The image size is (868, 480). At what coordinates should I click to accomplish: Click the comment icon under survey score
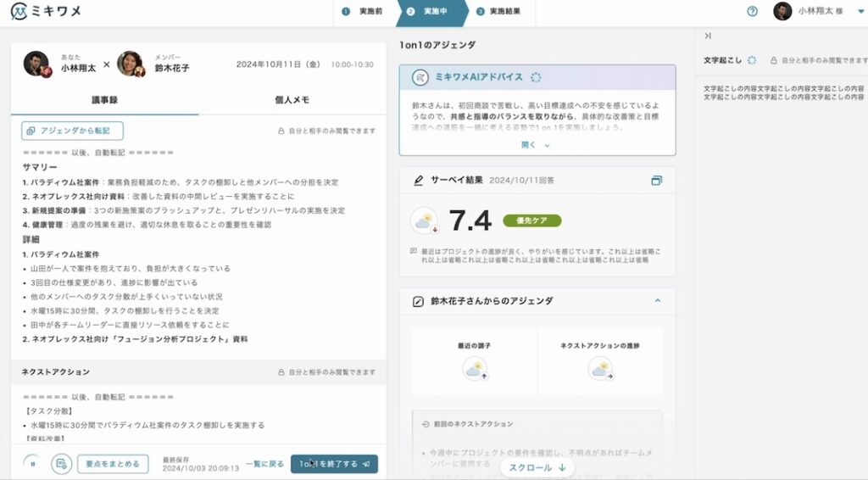click(414, 251)
